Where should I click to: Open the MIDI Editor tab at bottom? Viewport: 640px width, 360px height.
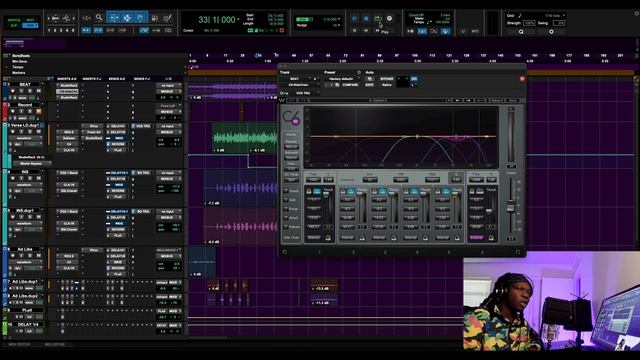pos(19,344)
